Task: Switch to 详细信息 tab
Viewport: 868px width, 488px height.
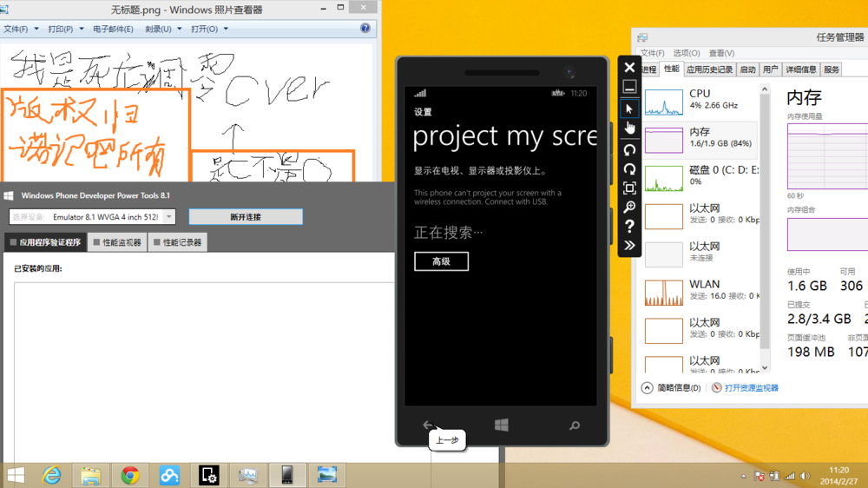Action: click(801, 69)
